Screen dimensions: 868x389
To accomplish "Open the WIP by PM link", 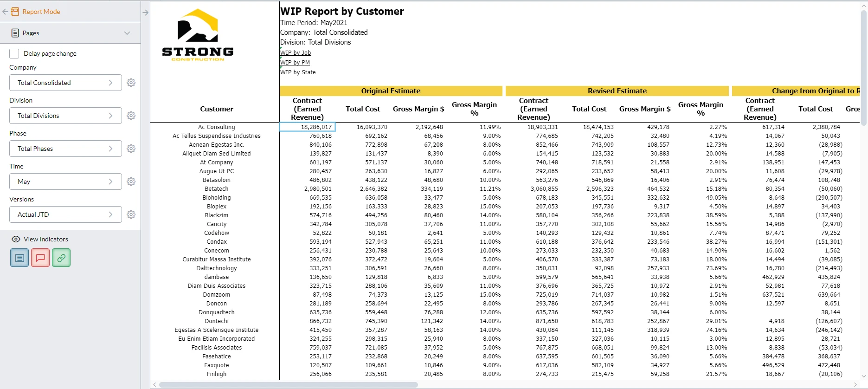I will [x=295, y=63].
